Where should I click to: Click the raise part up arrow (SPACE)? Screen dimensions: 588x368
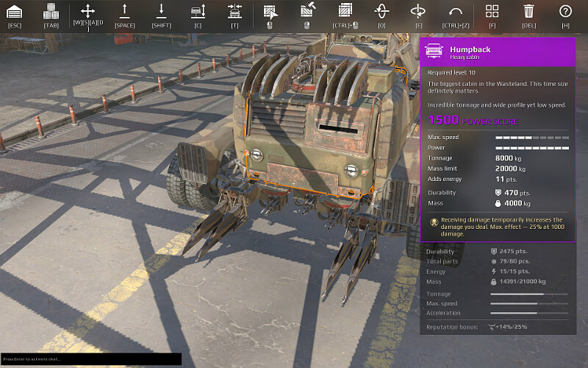pos(125,12)
